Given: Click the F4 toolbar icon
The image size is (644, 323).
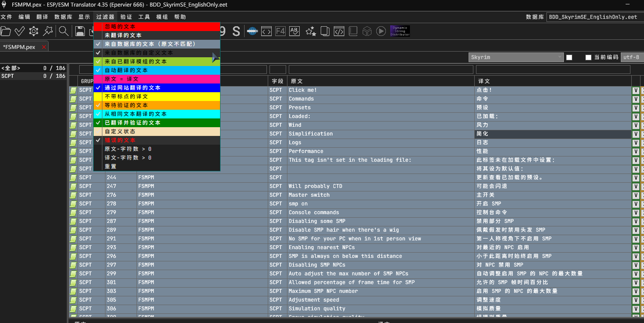Looking at the screenshot, I should (x=280, y=31).
